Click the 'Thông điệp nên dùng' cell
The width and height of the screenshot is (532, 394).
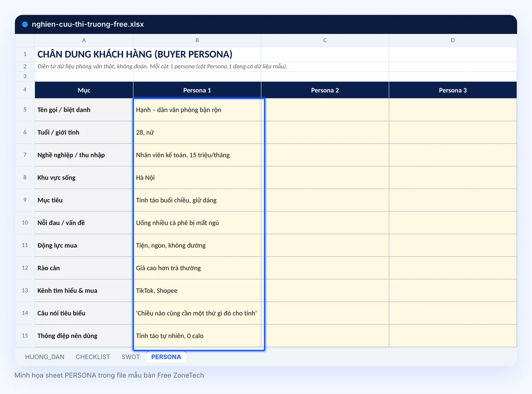(x=84, y=336)
